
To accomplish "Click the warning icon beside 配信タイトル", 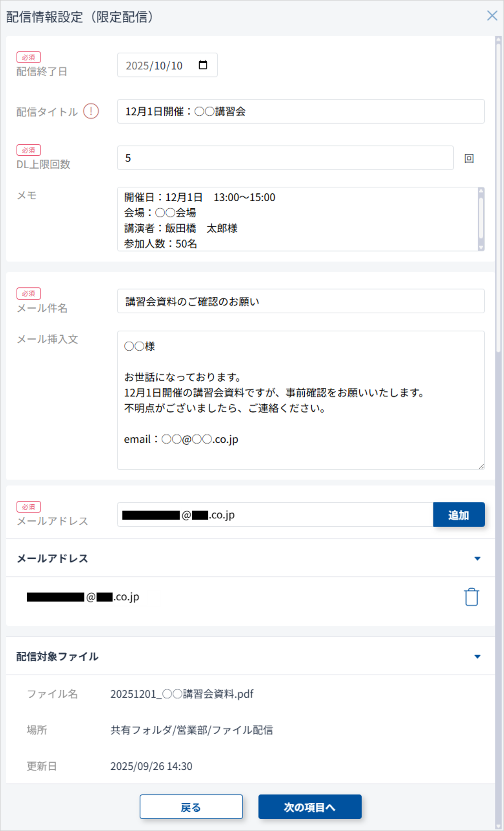I will point(91,111).
